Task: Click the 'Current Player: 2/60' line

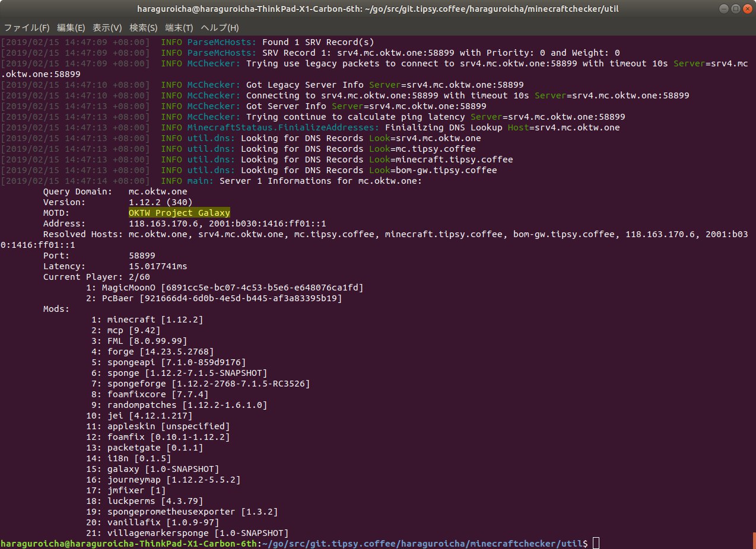Action: point(97,277)
